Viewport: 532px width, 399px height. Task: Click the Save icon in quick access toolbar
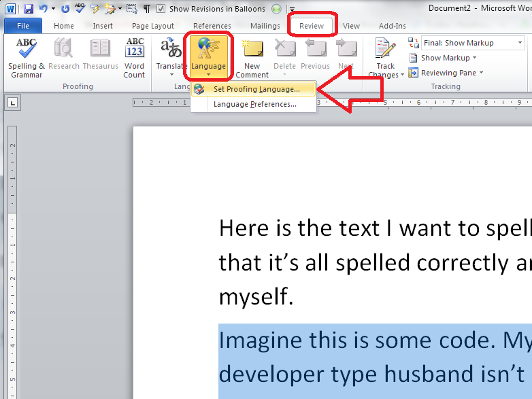coord(29,9)
